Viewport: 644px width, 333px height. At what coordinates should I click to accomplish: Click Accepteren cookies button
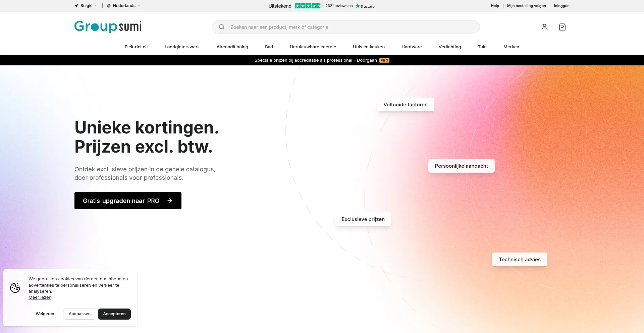pyautogui.click(x=114, y=314)
